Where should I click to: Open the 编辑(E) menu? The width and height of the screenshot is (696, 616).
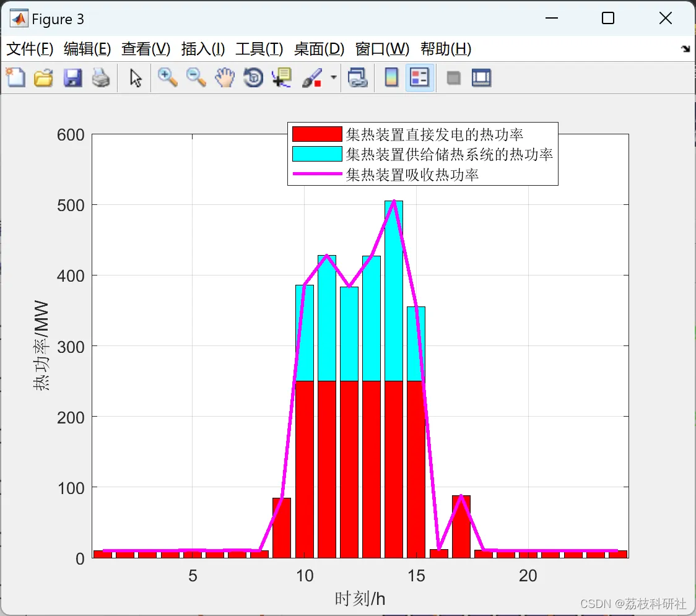(87, 49)
